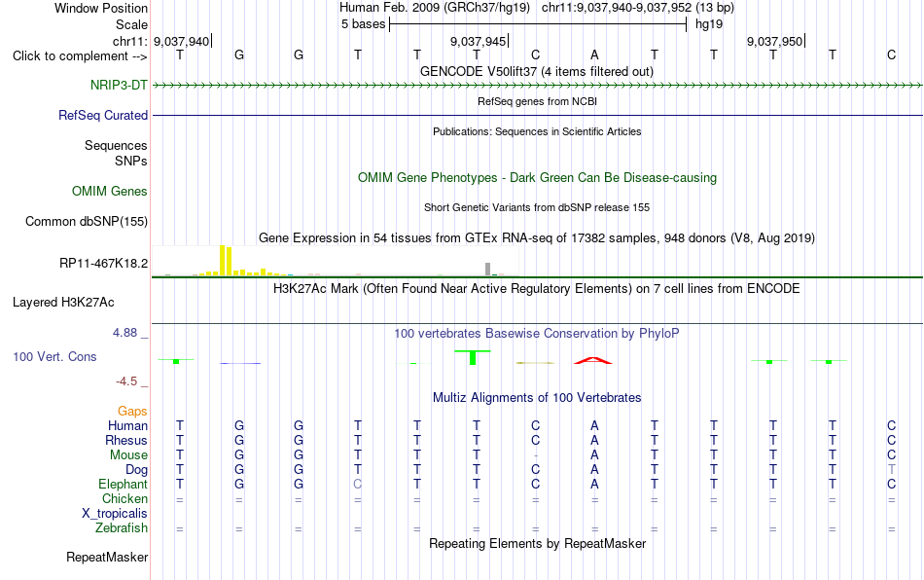Click the 9,037,940 position marker
This screenshot has height=580, width=924.
click(182, 41)
